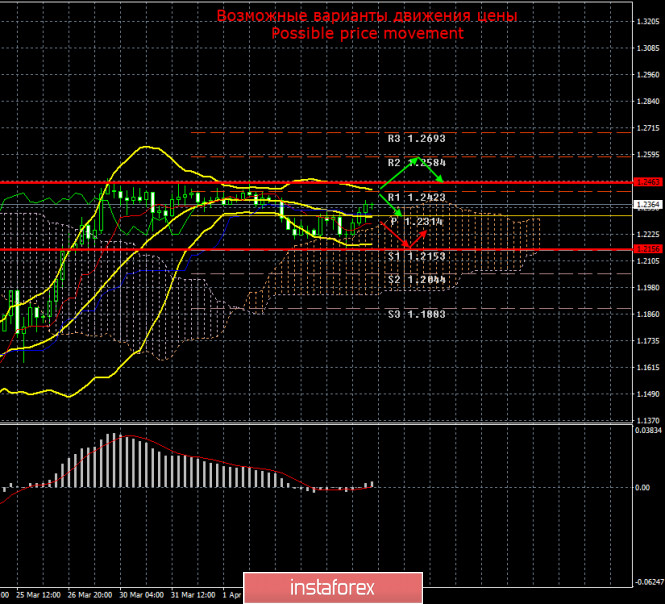Image resolution: width=665 pixels, height=604 pixels.
Task: Click the Russian chart title text
Action: coord(367,16)
